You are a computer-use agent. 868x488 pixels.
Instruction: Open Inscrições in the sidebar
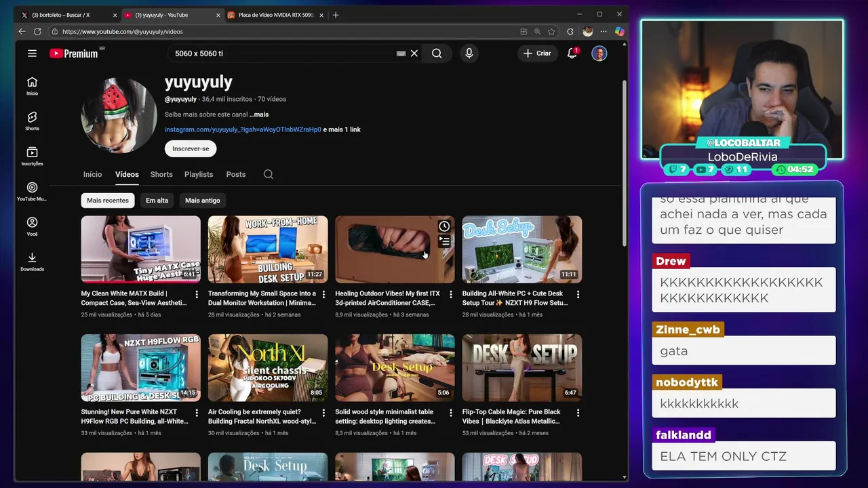coord(32,157)
